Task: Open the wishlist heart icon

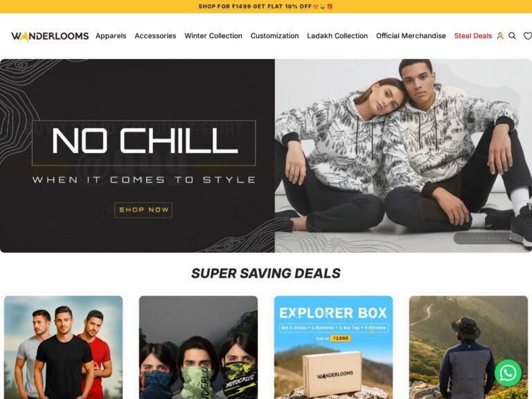Action: click(x=528, y=36)
